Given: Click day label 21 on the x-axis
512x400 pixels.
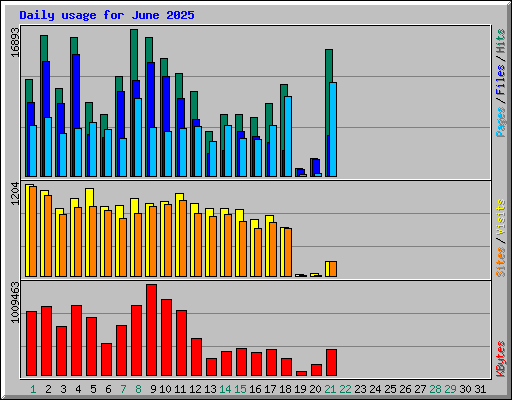Looking at the screenshot, I should (330, 389).
